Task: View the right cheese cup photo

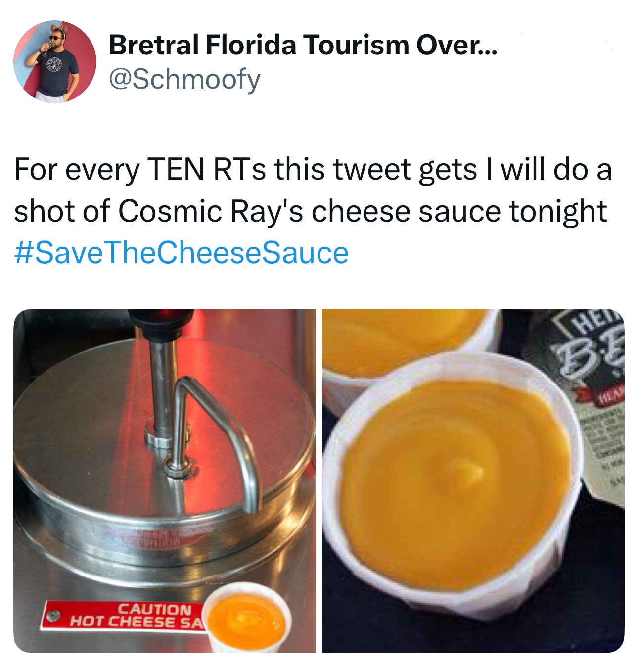Action: pyautogui.click(x=473, y=480)
